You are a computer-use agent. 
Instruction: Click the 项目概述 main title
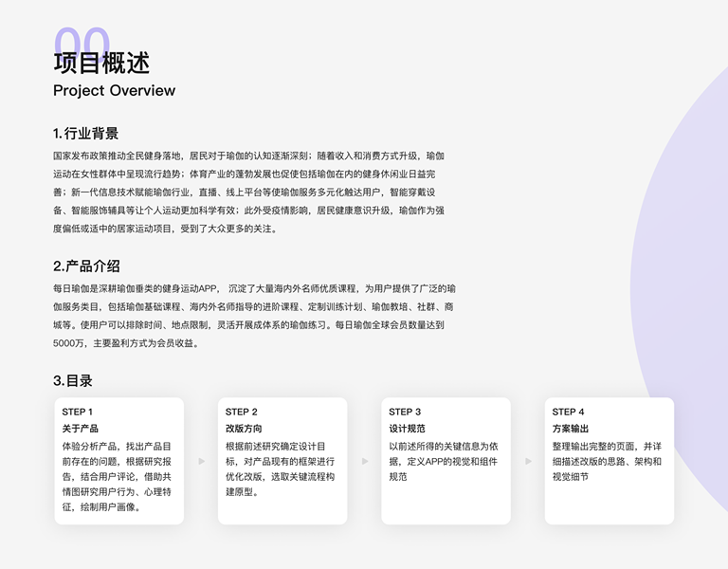tap(101, 64)
